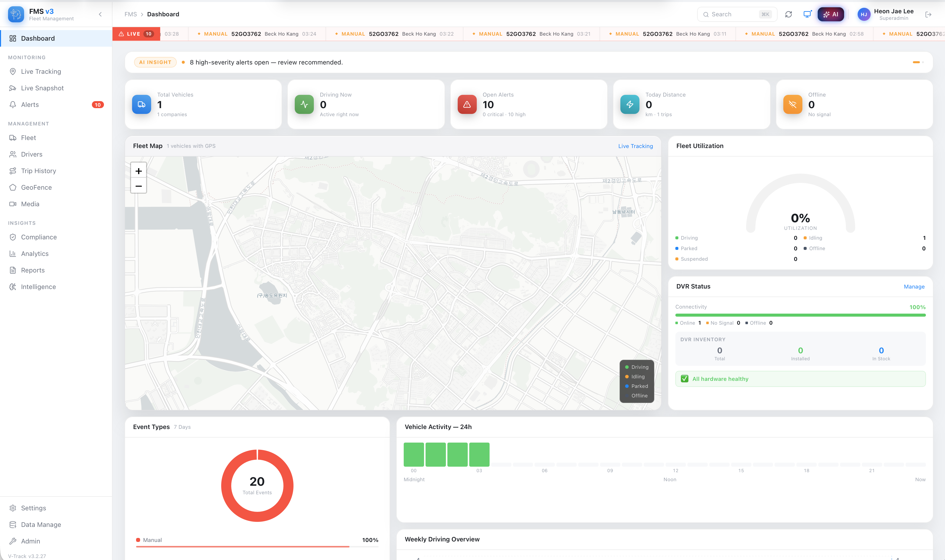
Task: Click Manage link in DVR Status
Action: [x=914, y=287]
